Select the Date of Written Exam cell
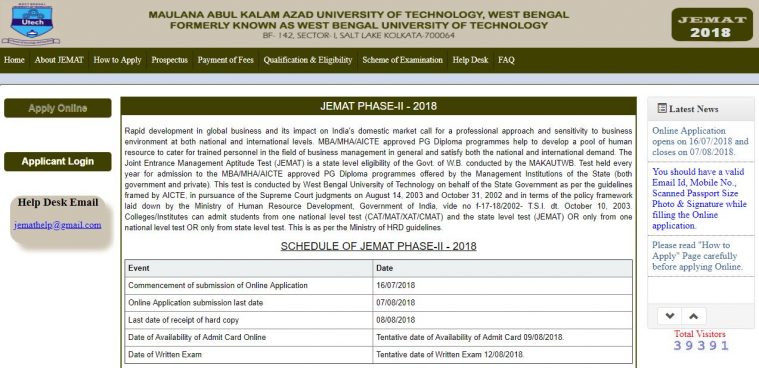Screen dimensions: 759x368 [249, 355]
